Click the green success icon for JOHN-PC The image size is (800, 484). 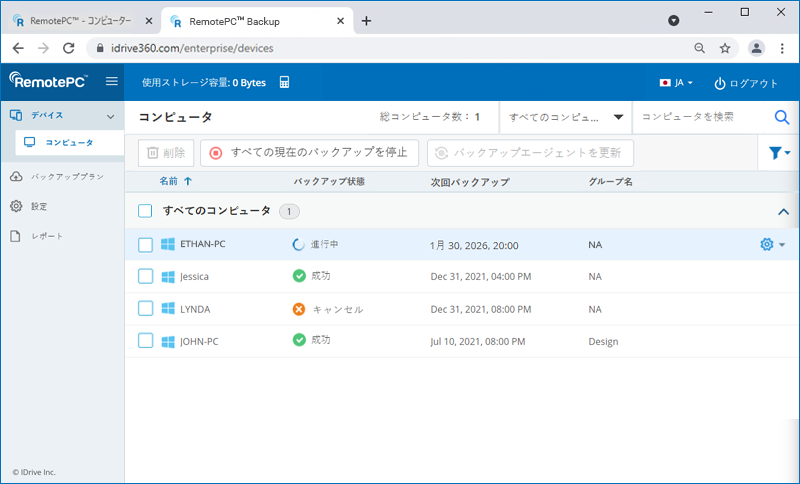click(299, 340)
